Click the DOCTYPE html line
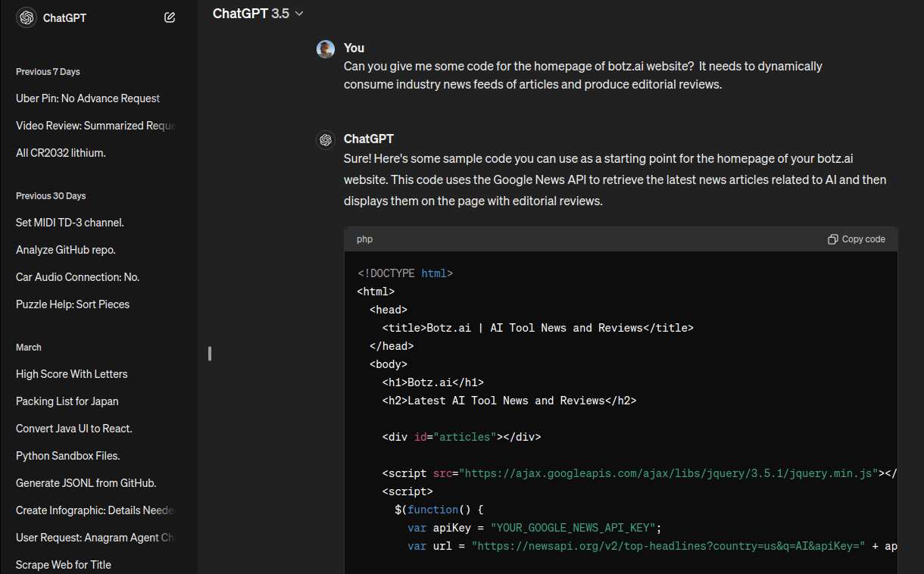The height and width of the screenshot is (574, 924). [405, 273]
